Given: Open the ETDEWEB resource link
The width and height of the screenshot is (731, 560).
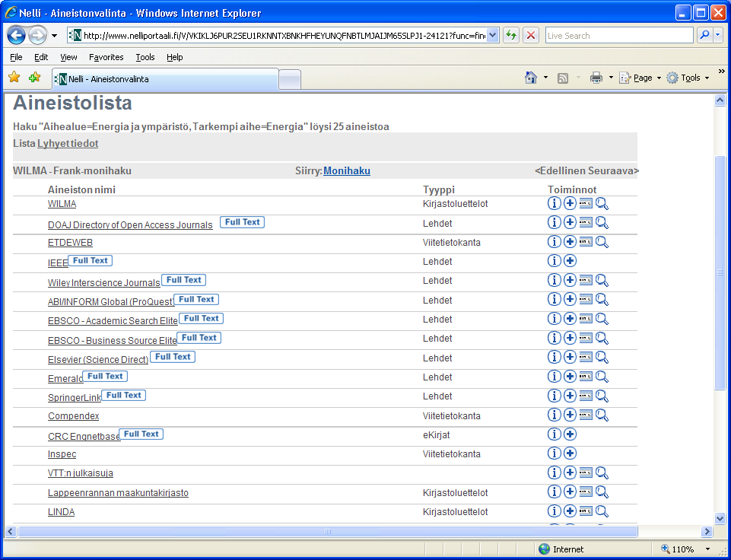Looking at the screenshot, I should [x=71, y=243].
